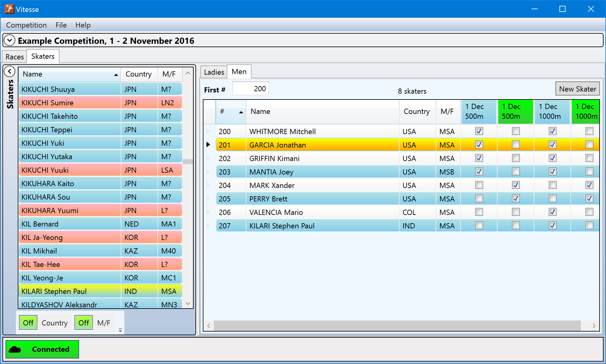Viewport: 606px width, 364px height.
Task: Select the Skaters tab
Action: point(43,56)
